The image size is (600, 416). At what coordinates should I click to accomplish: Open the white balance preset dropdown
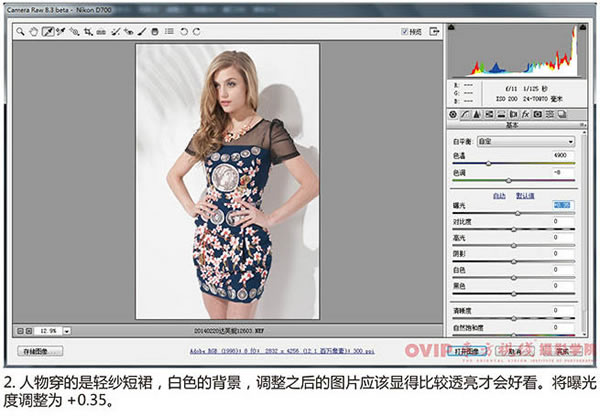526,142
